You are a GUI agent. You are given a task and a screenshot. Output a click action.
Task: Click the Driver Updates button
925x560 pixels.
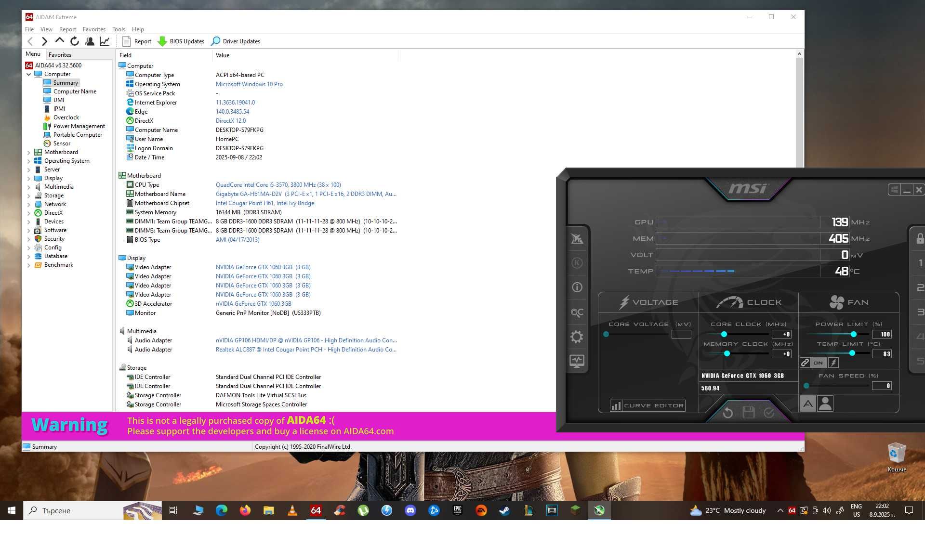(236, 41)
